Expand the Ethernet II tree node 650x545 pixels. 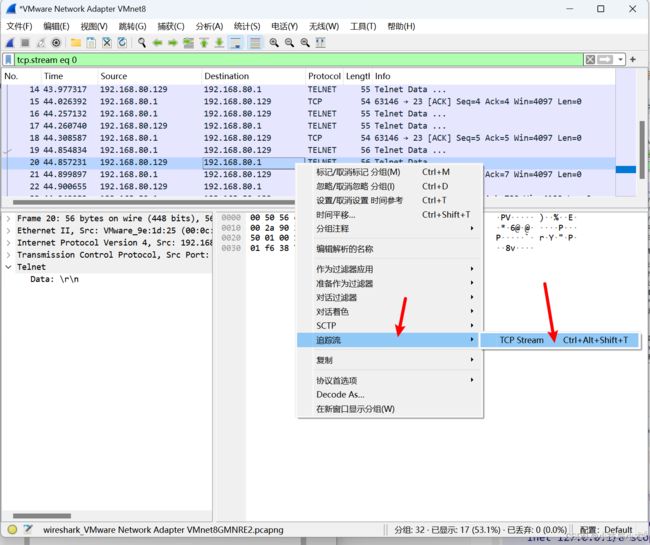(x=8, y=230)
